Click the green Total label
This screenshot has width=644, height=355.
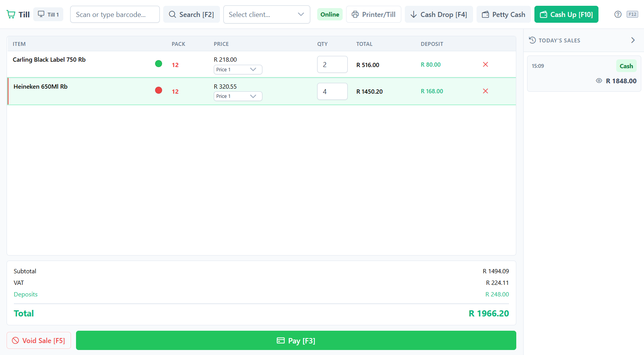pos(24,314)
